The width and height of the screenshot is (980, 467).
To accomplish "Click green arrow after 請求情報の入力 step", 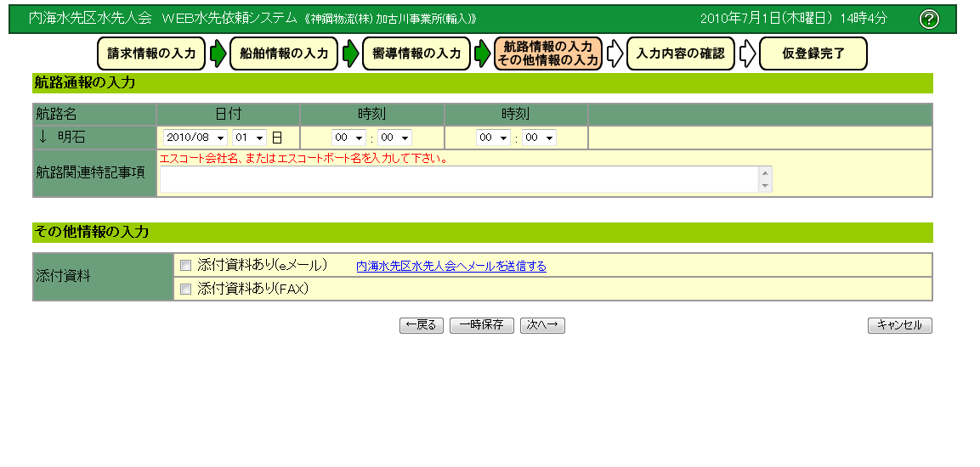I will 218,53.
